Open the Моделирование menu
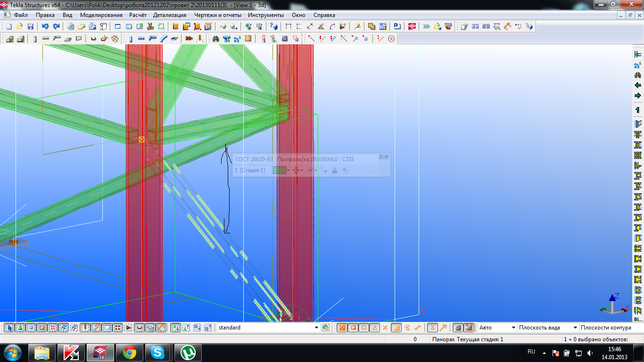The image size is (644, 362). pyautogui.click(x=101, y=15)
